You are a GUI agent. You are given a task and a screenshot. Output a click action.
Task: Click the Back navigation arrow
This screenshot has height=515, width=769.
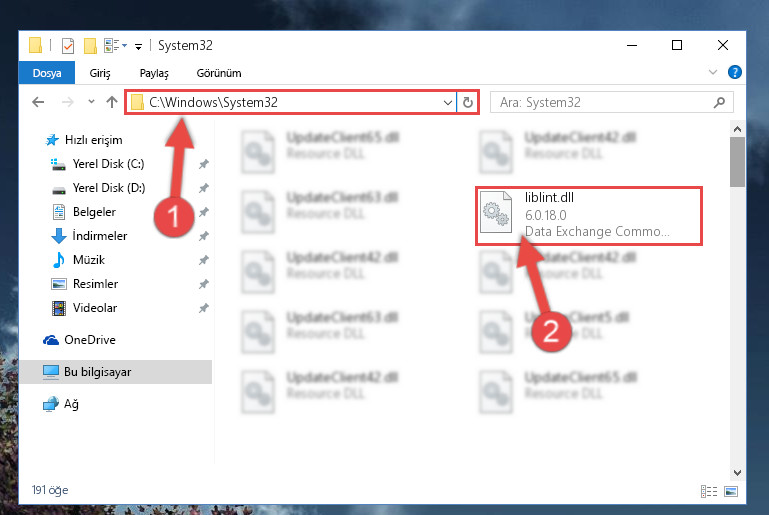click(38, 102)
